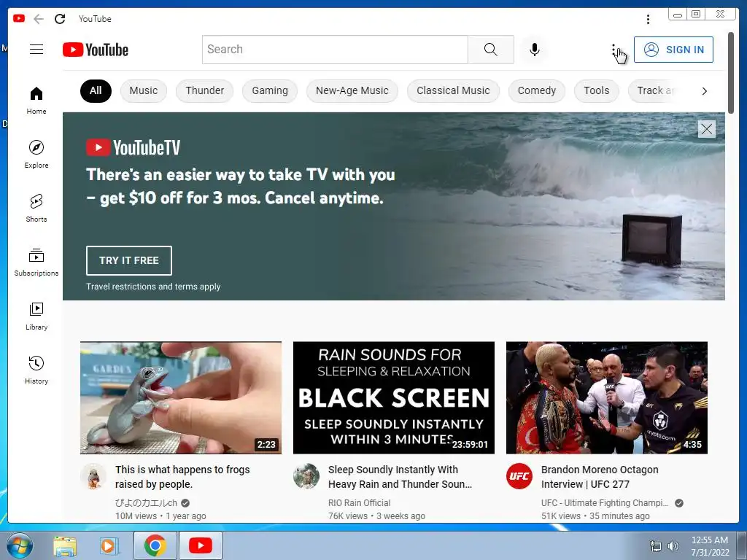
Task: Open the frog video's channel avatar
Action: point(93,476)
